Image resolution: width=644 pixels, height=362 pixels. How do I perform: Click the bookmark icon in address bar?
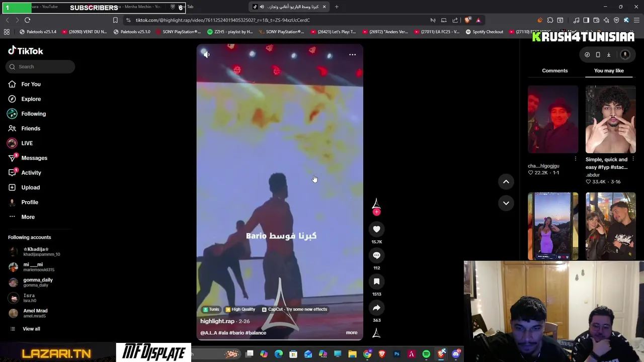pos(115,20)
